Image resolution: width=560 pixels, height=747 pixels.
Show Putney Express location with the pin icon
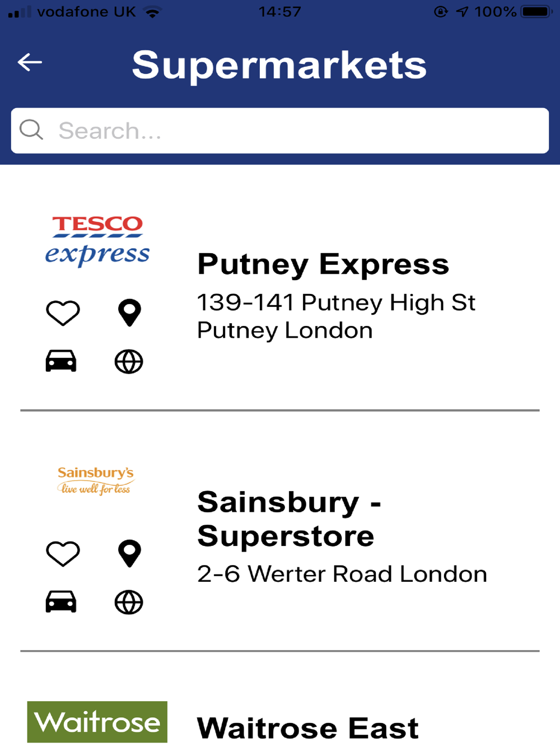(129, 312)
